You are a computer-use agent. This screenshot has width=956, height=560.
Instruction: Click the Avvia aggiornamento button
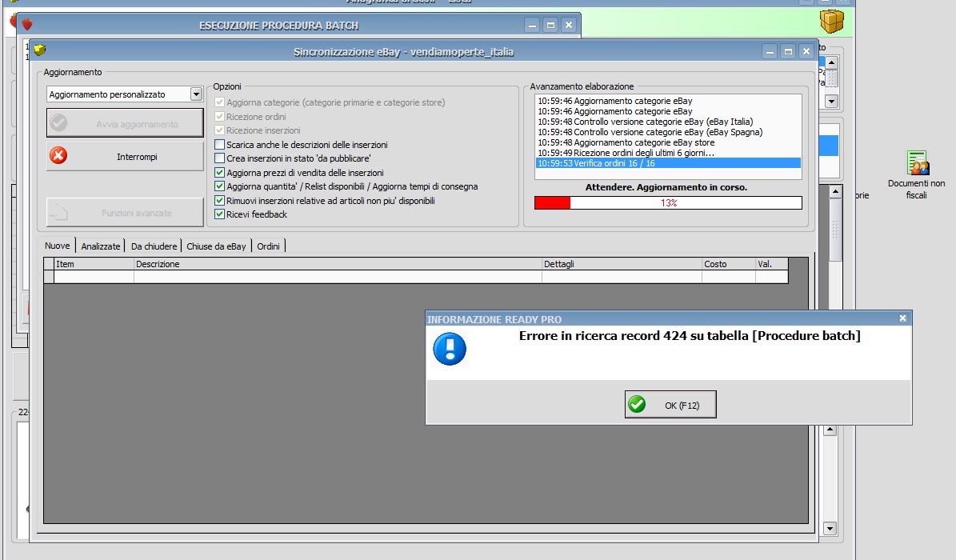(x=125, y=123)
